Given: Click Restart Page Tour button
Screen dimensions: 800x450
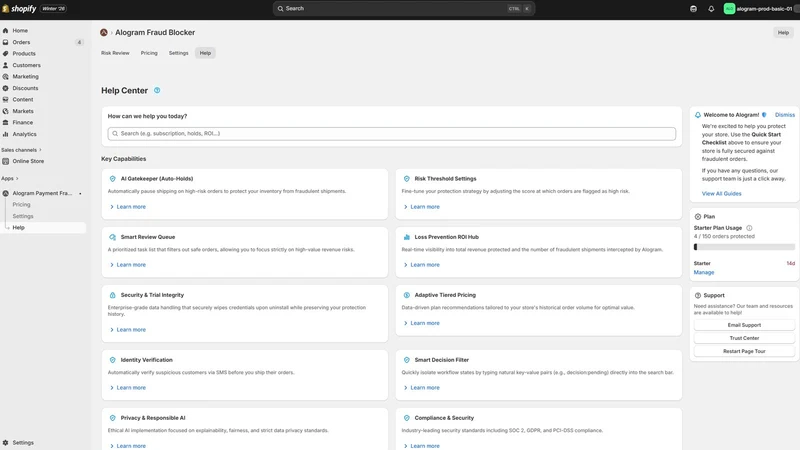Looking at the screenshot, I should point(744,352).
